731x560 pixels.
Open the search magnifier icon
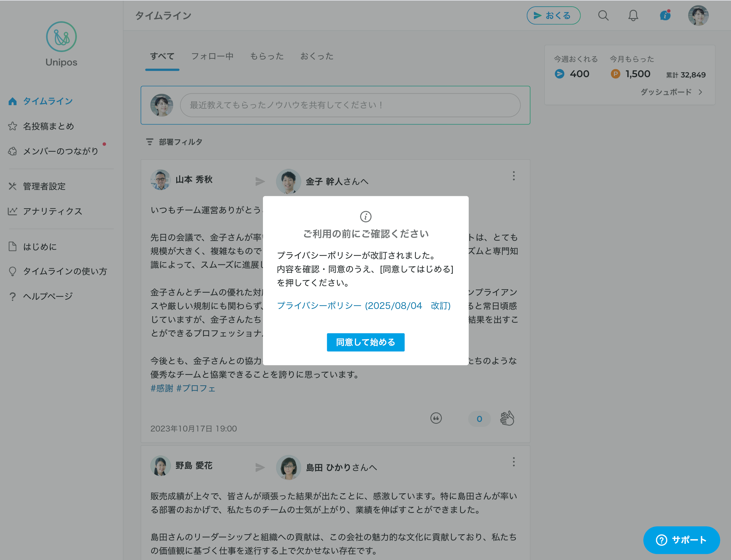603,16
